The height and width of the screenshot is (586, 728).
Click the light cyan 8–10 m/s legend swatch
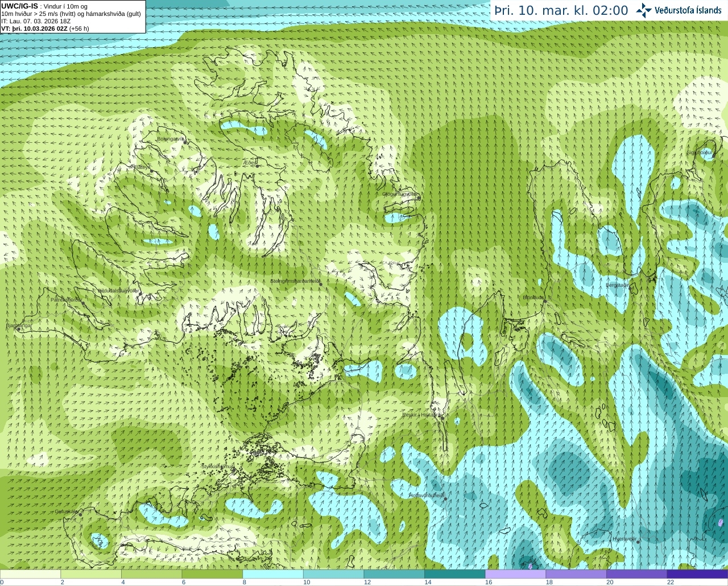click(x=272, y=574)
